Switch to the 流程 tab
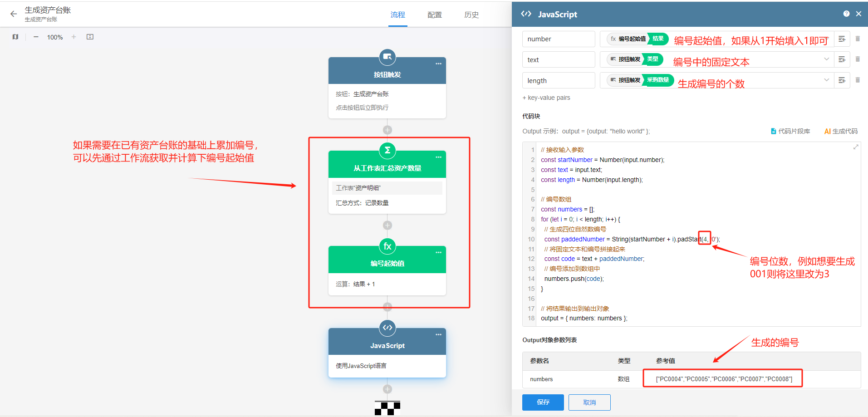Image resolution: width=868 pixels, height=417 pixels. [x=398, y=15]
